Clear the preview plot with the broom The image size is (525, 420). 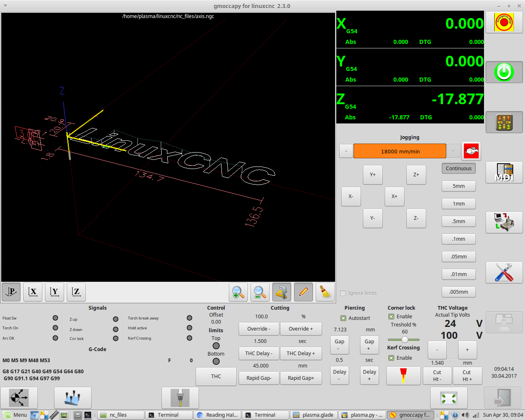[325, 292]
